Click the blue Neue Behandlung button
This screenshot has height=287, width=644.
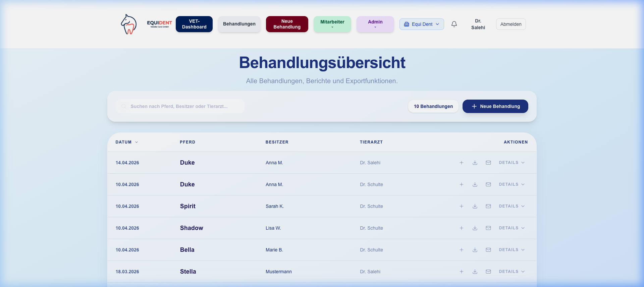[495, 106]
